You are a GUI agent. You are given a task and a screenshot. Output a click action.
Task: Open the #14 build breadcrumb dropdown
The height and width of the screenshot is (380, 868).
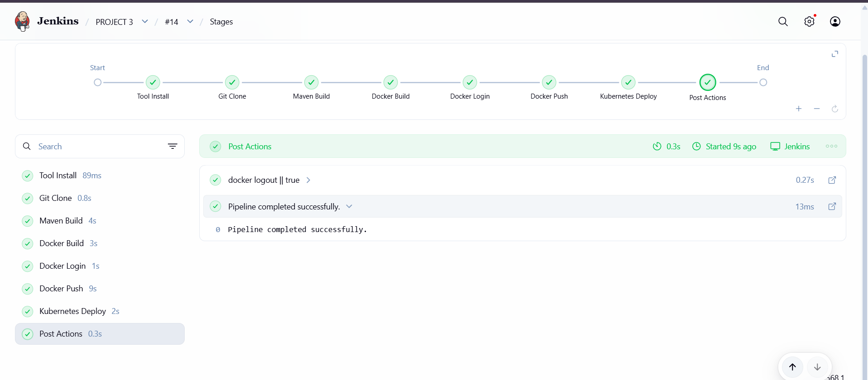coord(190,21)
